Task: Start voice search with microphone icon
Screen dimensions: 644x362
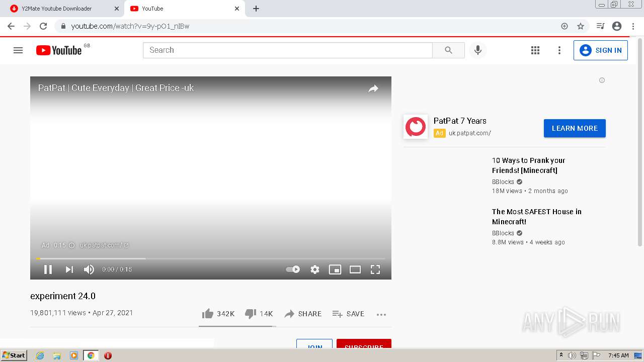Action: [x=478, y=50]
